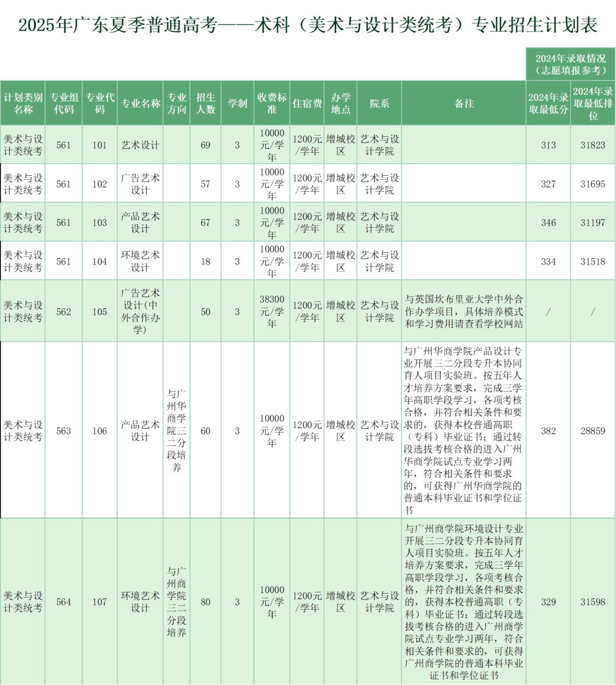Click the 2024年录取最低排位 column header

pyautogui.click(x=593, y=103)
